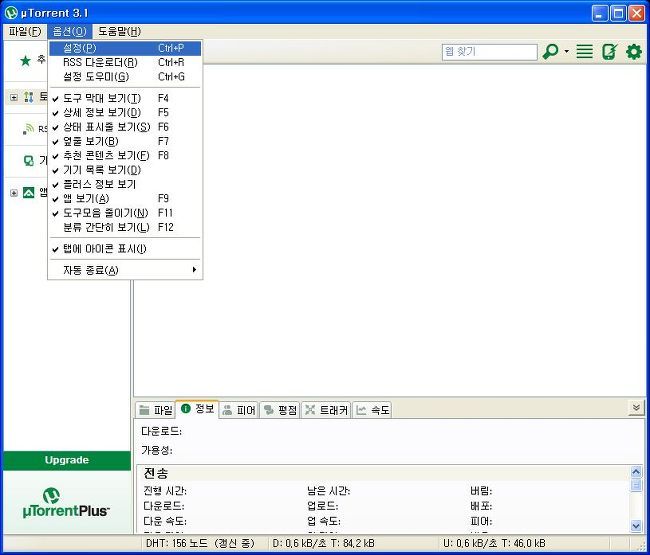
Task: Toggle 상세 정보 보기(D) option
Action: point(125,112)
